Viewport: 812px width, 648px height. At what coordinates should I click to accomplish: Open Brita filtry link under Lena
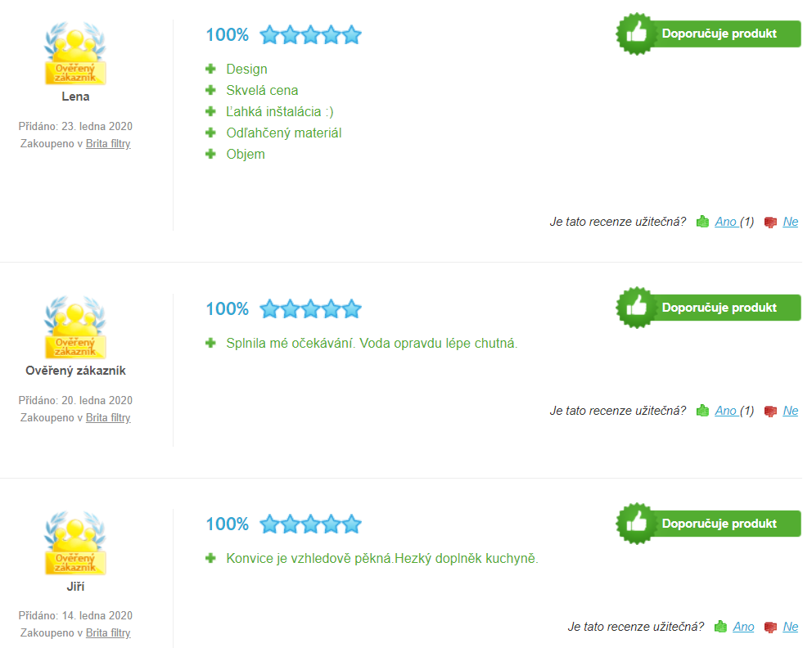[x=108, y=143]
